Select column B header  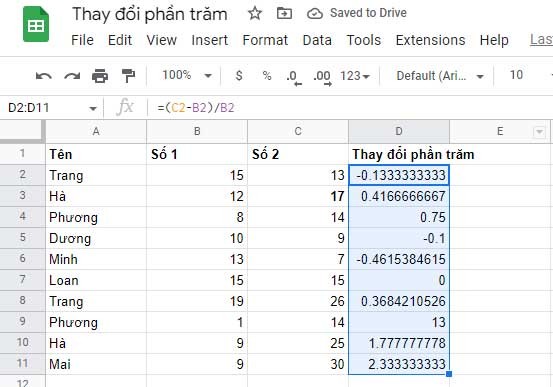[x=197, y=131]
